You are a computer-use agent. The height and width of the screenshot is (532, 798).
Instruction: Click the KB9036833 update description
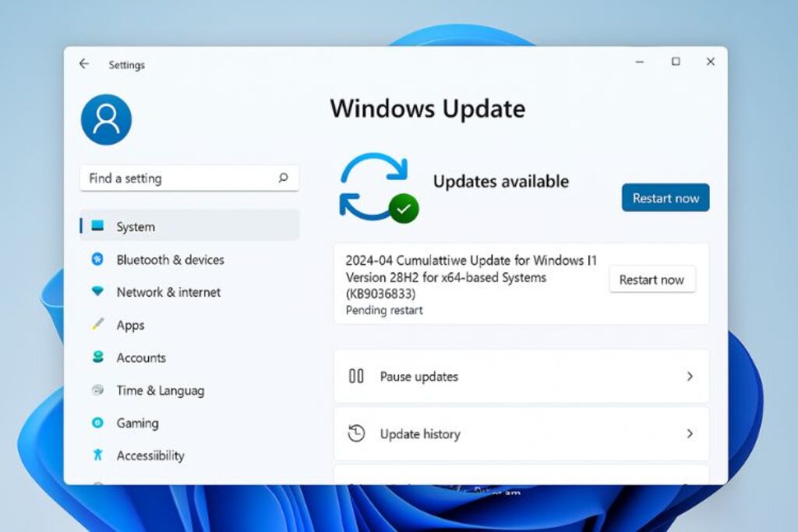pyautogui.click(x=471, y=277)
